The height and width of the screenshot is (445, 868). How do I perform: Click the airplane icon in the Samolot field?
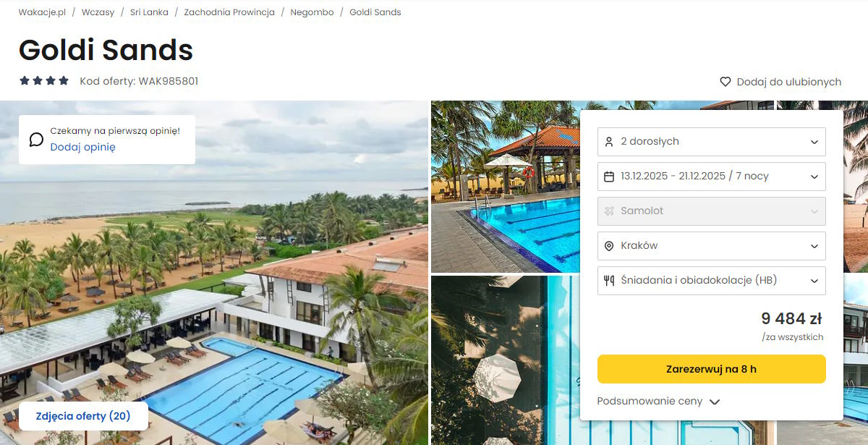click(x=609, y=211)
